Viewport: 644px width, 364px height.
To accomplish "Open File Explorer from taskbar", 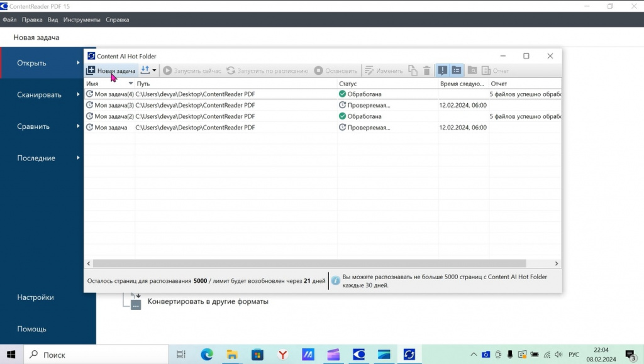I will coord(232,355).
